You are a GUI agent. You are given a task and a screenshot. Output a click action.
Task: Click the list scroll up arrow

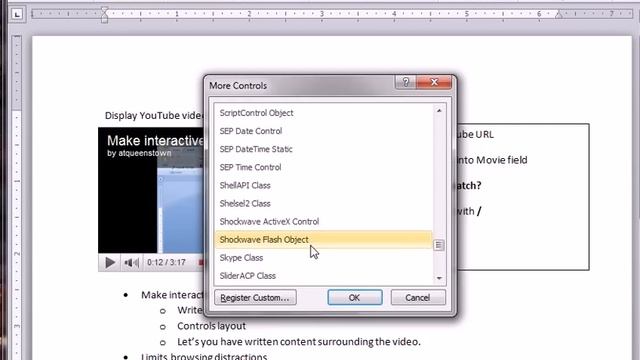coord(439,111)
